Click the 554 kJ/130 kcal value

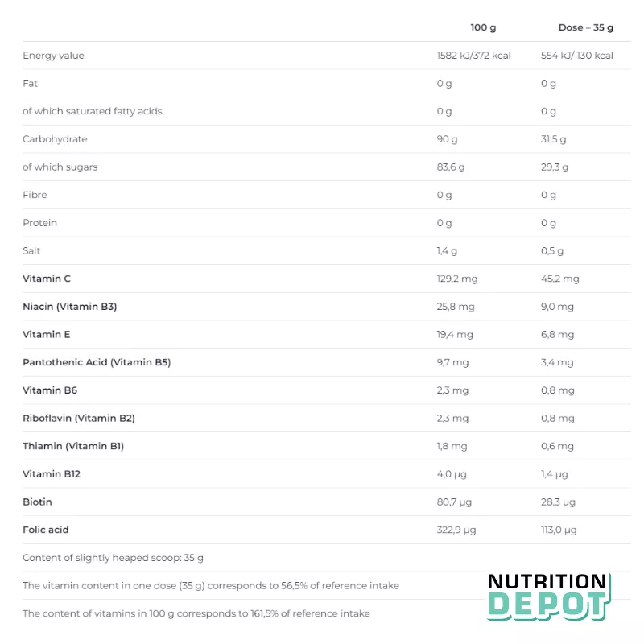pyautogui.click(x=577, y=56)
